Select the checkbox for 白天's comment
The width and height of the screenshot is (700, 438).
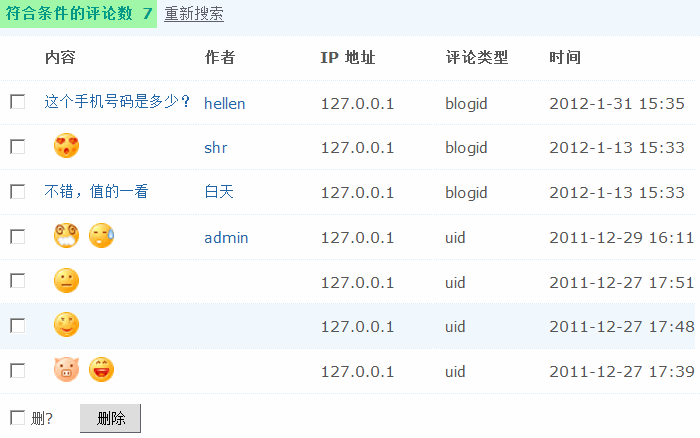coord(17,191)
